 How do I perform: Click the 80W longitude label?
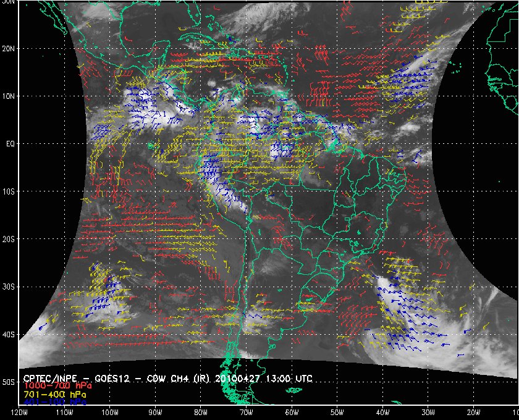pos(201,413)
